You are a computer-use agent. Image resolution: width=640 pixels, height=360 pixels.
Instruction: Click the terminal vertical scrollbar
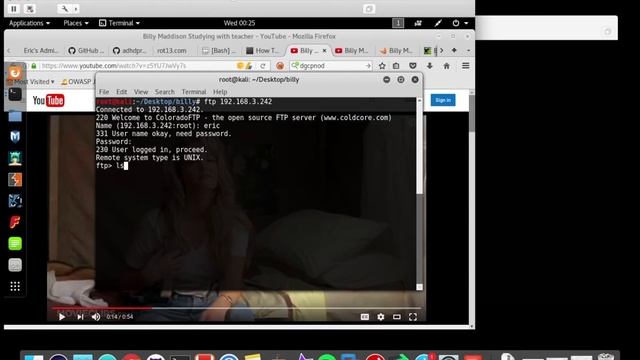419,194
